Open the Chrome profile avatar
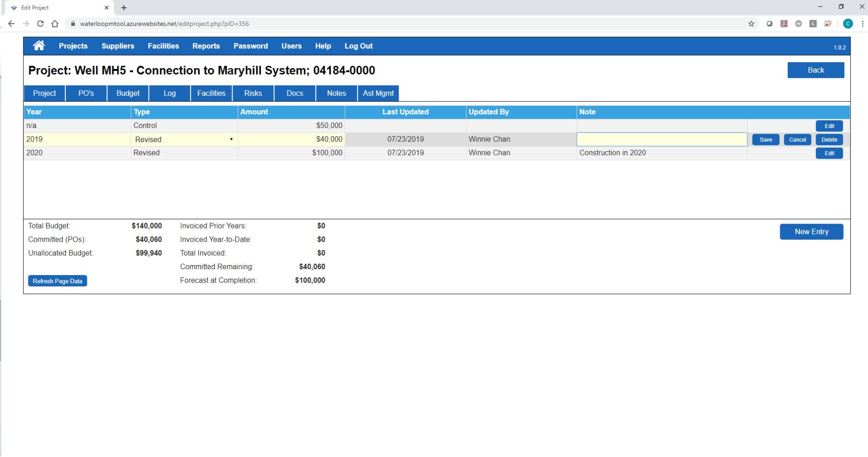 pyautogui.click(x=848, y=24)
